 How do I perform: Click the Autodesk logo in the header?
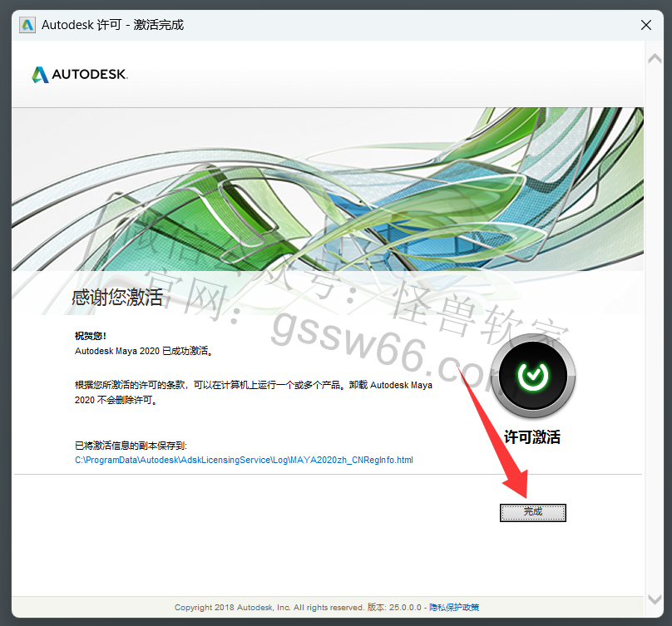point(80,75)
